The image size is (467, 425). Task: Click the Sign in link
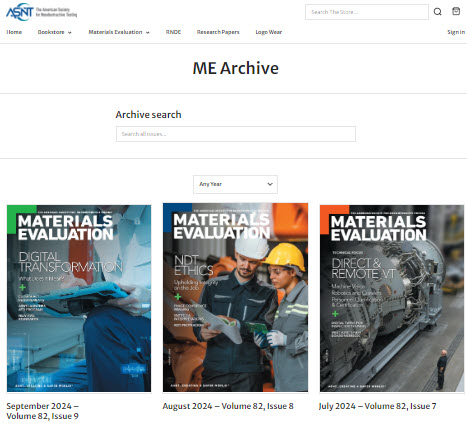[x=456, y=32]
